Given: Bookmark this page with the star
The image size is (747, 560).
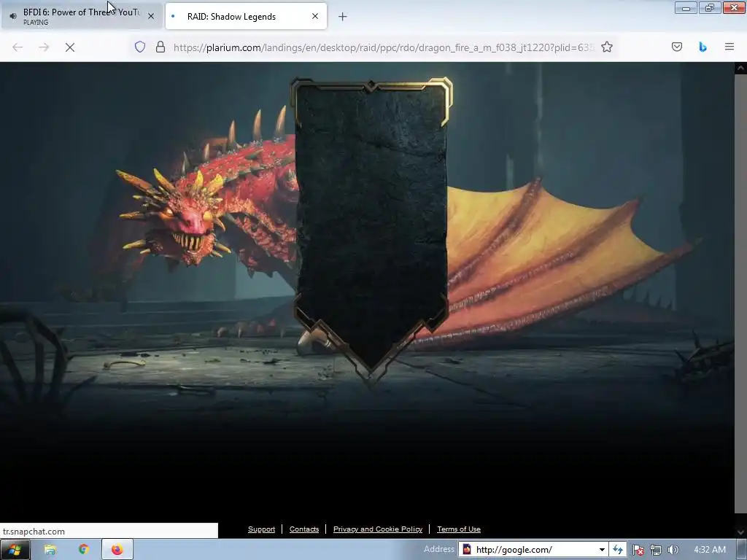Looking at the screenshot, I should 606,47.
